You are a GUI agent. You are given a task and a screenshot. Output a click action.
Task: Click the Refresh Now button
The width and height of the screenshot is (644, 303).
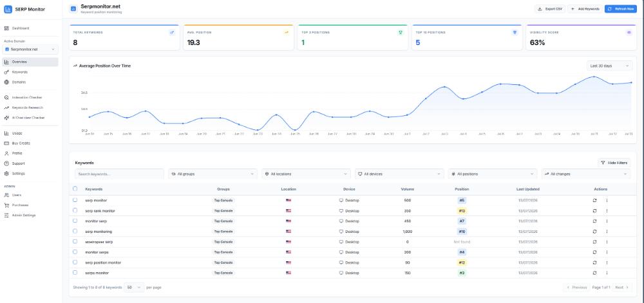(x=621, y=8)
